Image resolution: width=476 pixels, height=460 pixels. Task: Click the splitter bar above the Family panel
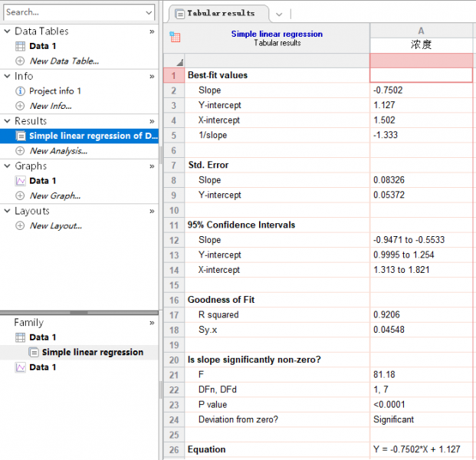point(79,313)
